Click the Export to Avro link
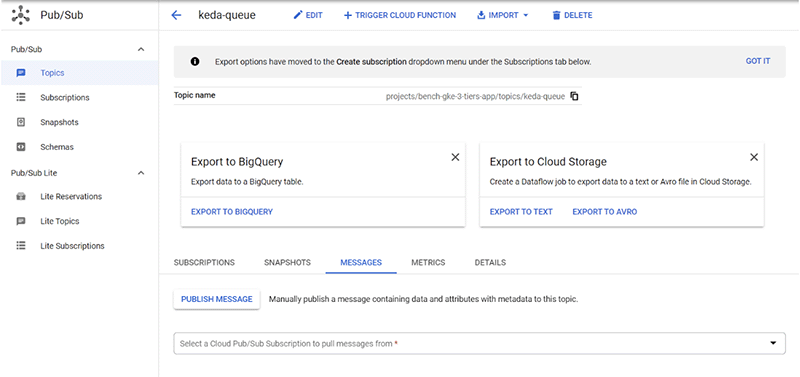This screenshot has height=377, width=800. point(605,212)
